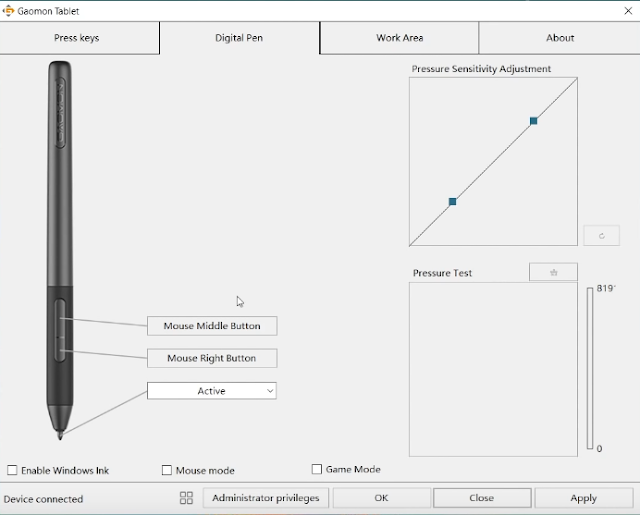Image resolution: width=640 pixels, height=515 pixels.
Task: Toggle the Mouse mode checkbox
Action: (167, 470)
